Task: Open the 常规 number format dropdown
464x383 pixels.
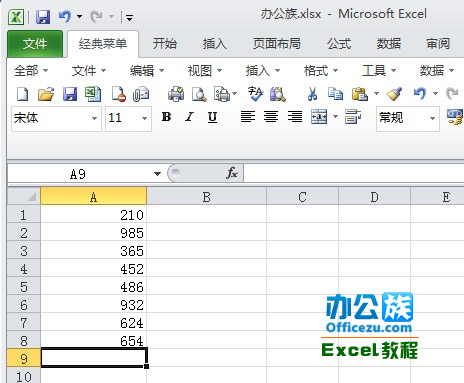Action: click(x=432, y=119)
